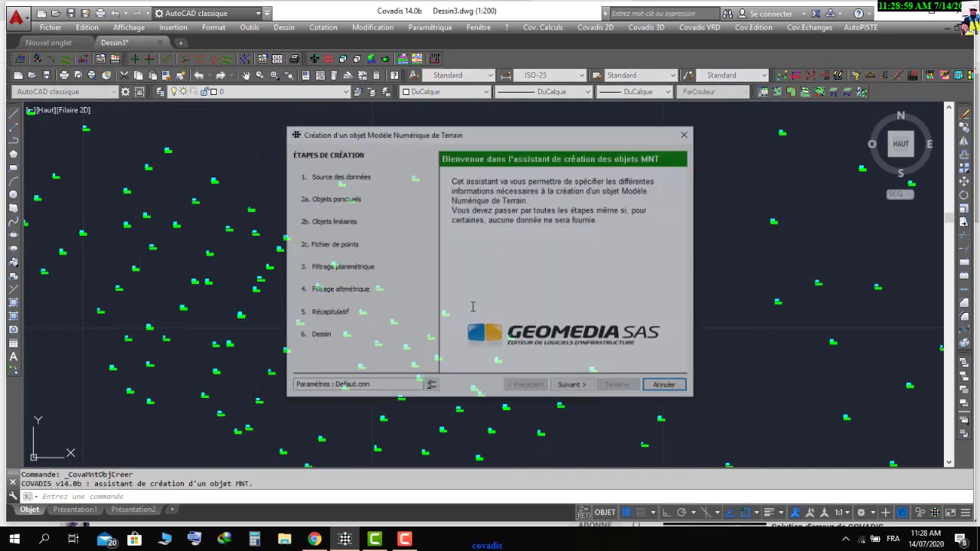Image resolution: width=980 pixels, height=551 pixels.
Task: Toggle snap mode dotted grid in status bar
Action: tap(641, 512)
